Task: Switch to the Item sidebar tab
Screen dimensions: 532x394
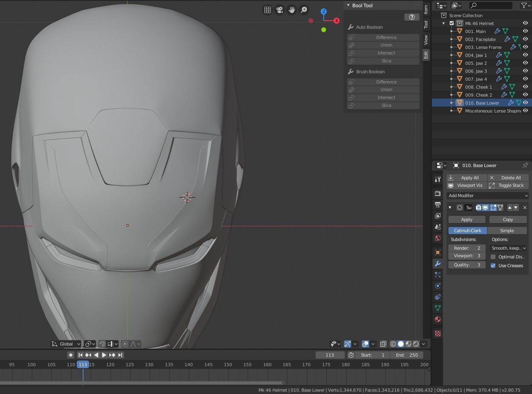Action: [426, 9]
